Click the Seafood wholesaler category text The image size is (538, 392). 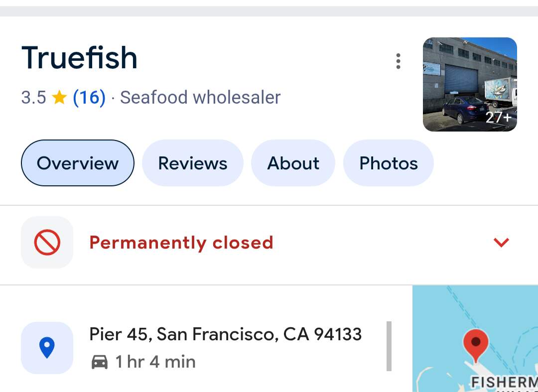(200, 98)
